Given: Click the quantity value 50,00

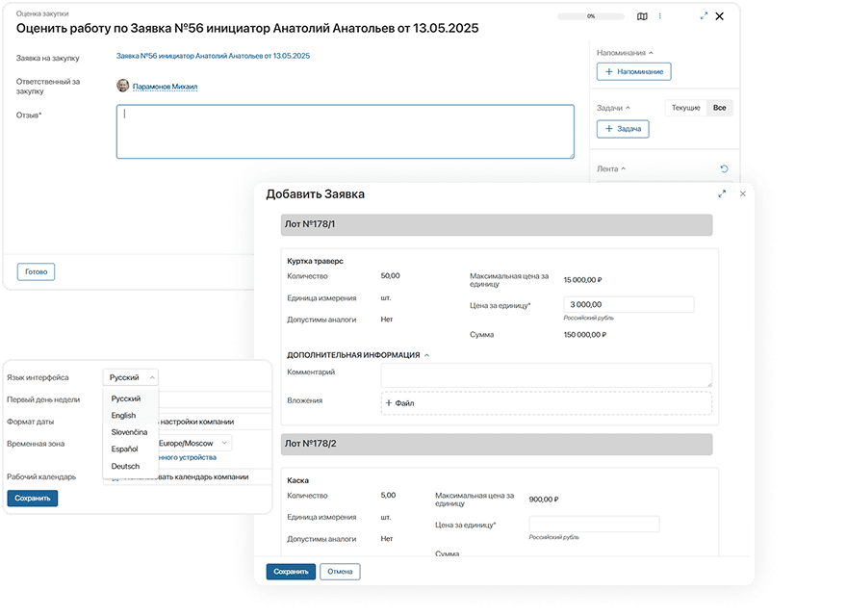Looking at the screenshot, I should point(390,275).
